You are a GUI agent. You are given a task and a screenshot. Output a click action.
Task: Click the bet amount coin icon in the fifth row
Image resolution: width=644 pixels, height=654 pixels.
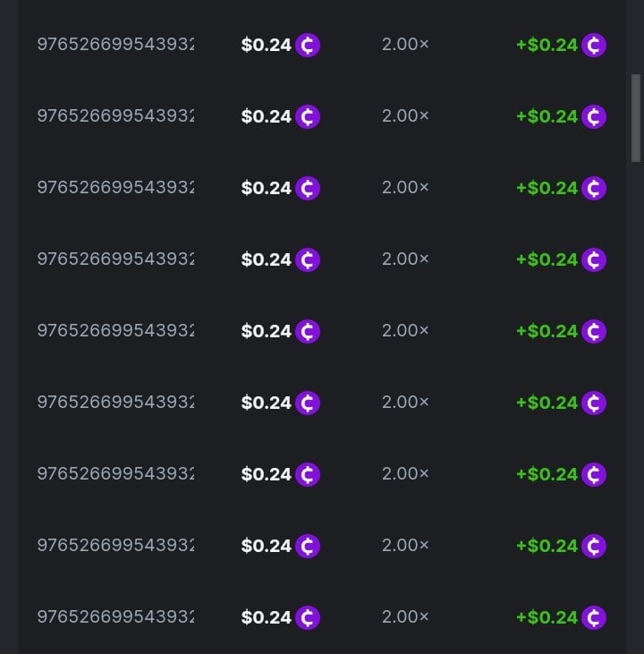308,331
